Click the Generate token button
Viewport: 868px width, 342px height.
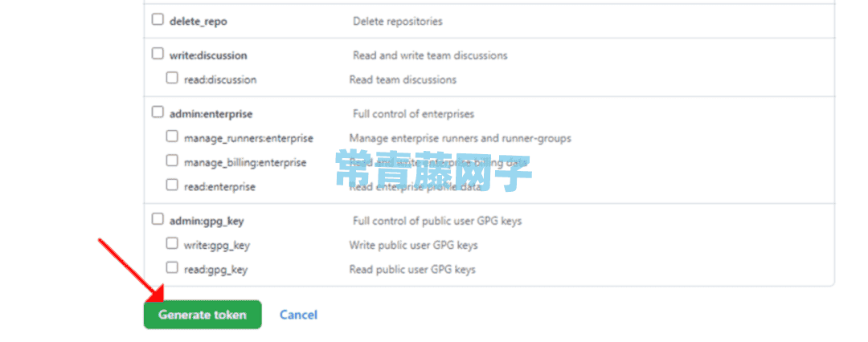[x=202, y=315]
